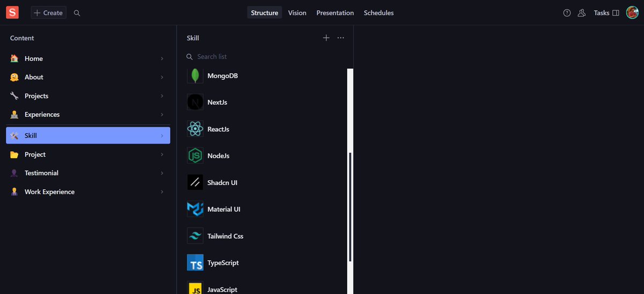Viewport: 644px width, 294px height.
Task: Open the help question mark icon
Action: click(567, 13)
